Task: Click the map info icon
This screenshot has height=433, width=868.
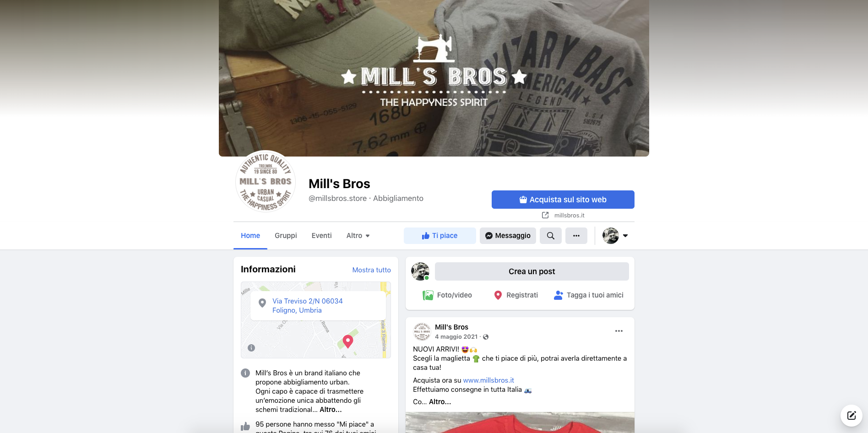Action: coord(251,348)
